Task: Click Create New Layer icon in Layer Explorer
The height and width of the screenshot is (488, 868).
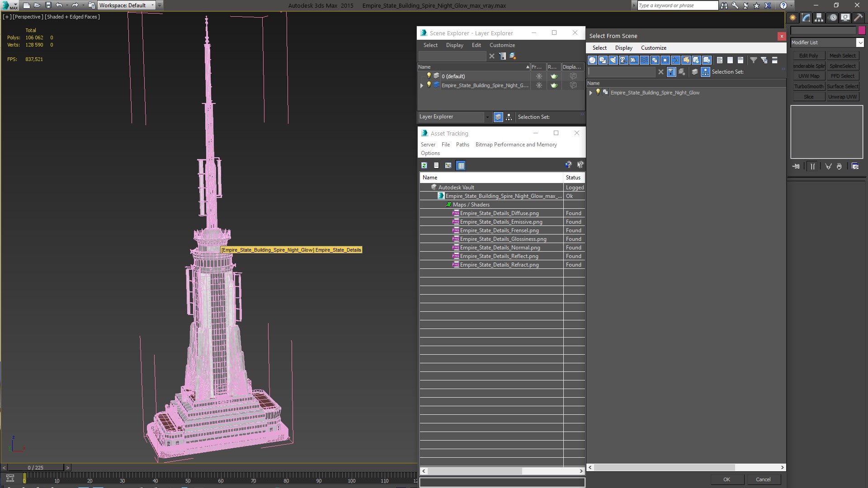Action: 513,56
